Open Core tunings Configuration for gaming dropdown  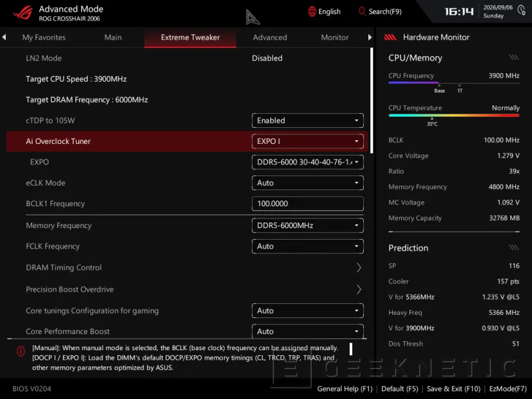(308, 311)
